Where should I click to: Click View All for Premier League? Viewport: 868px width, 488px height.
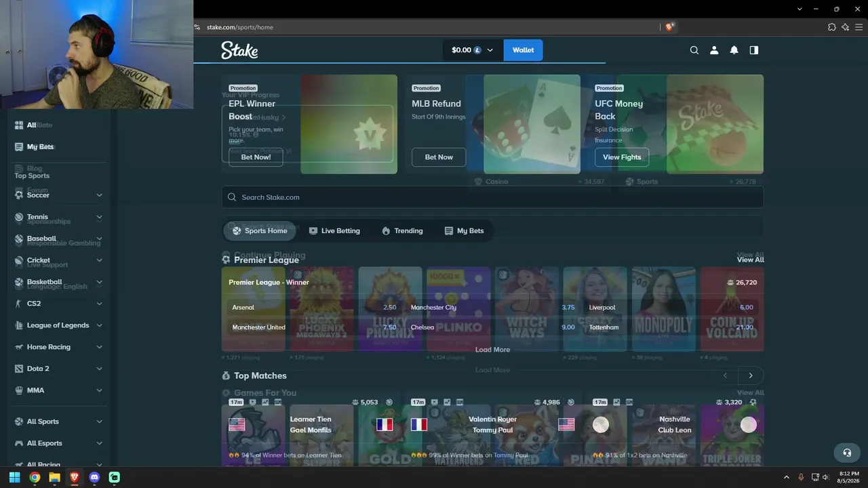coord(750,260)
